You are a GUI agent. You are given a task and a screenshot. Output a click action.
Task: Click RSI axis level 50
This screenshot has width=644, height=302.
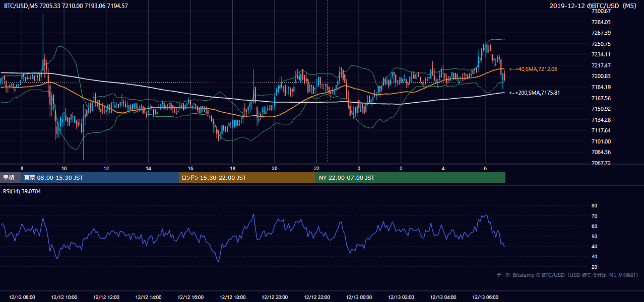[594, 237]
